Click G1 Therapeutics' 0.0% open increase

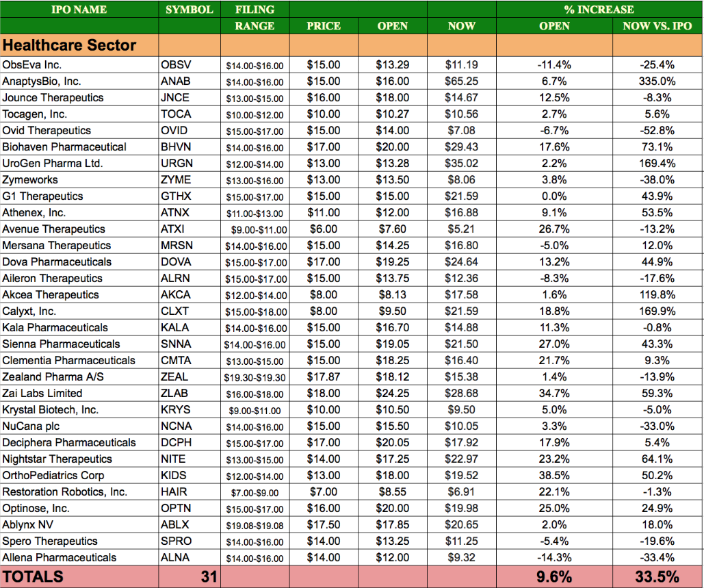coord(554,196)
